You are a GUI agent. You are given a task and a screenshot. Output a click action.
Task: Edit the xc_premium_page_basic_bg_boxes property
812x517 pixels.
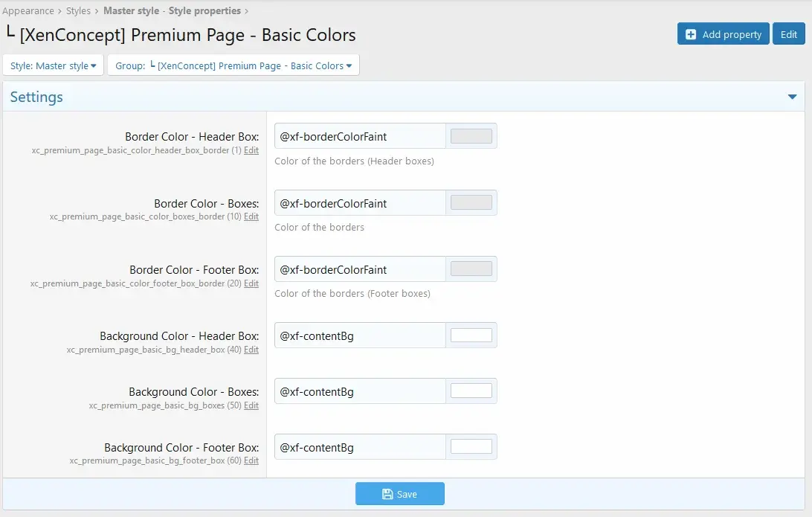click(251, 405)
